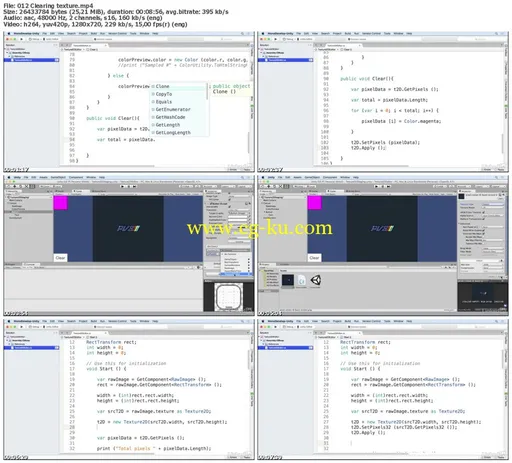Select highlighted script file in autocomplete frame's solution tree
The width and height of the screenshot is (512, 463).
pyautogui.click(x=31, y=60)
